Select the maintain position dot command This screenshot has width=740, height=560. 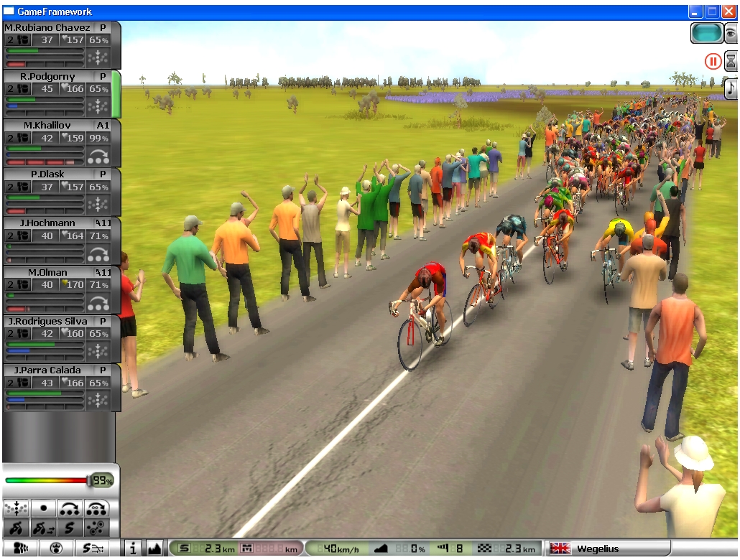(x=43, y=508)
